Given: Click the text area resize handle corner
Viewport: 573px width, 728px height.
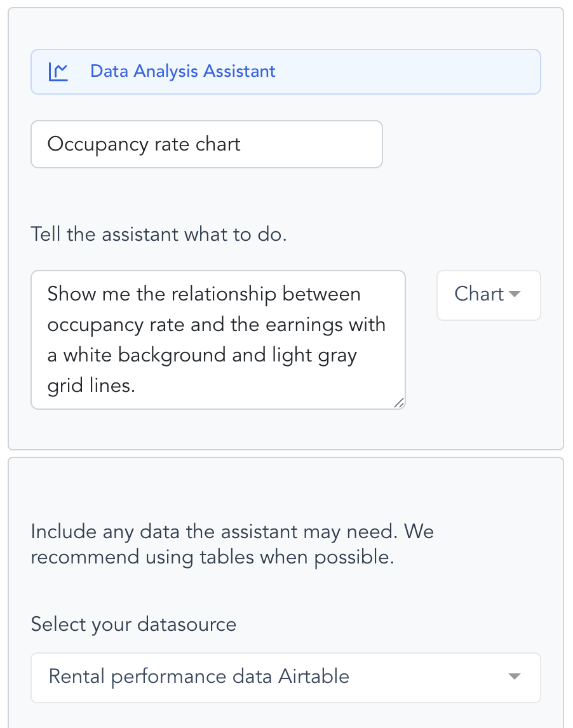Looking at the screenshot, I should pyautogui.click(x=399, y=403).
